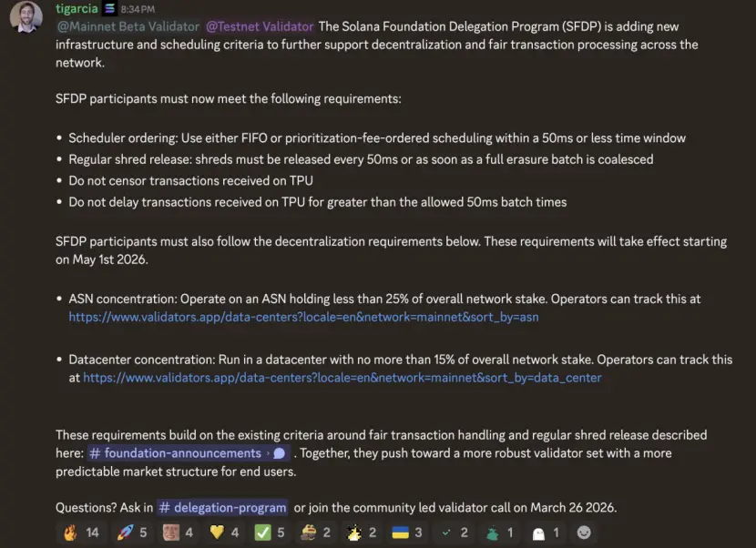Toggle the rocket reaction with 5
Viewport: 756px width, 548px height.
[x=130, y=532]
